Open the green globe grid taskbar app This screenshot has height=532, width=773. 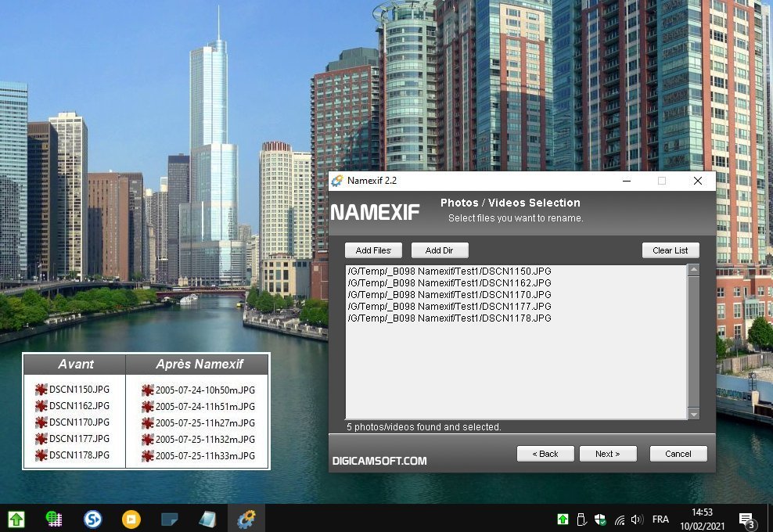tap(54, 519)
